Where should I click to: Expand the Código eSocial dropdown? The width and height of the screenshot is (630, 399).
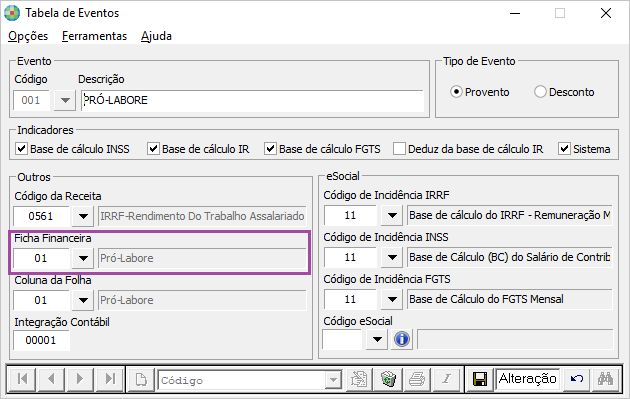click(376, 340)
